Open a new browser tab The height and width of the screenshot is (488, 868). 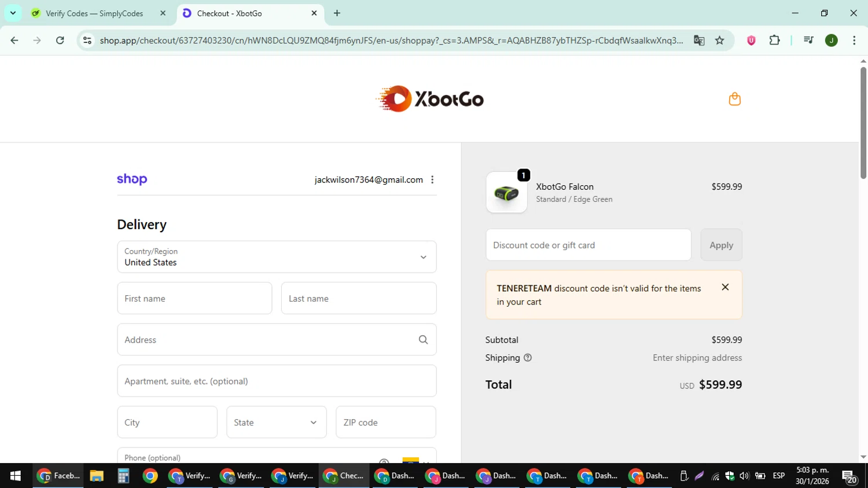337,13
